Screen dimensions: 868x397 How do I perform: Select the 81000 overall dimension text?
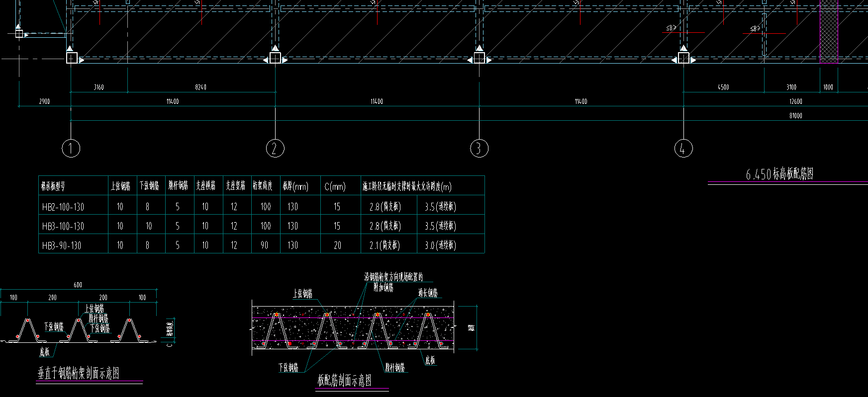[796, 116]
